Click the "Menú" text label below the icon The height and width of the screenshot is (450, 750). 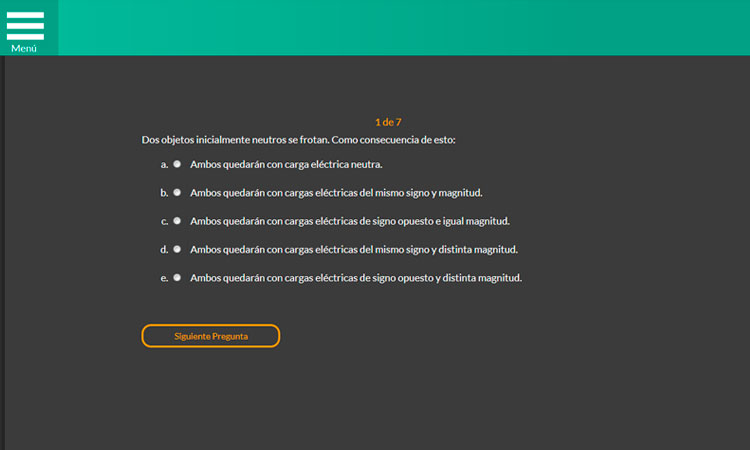coord(24,48)
